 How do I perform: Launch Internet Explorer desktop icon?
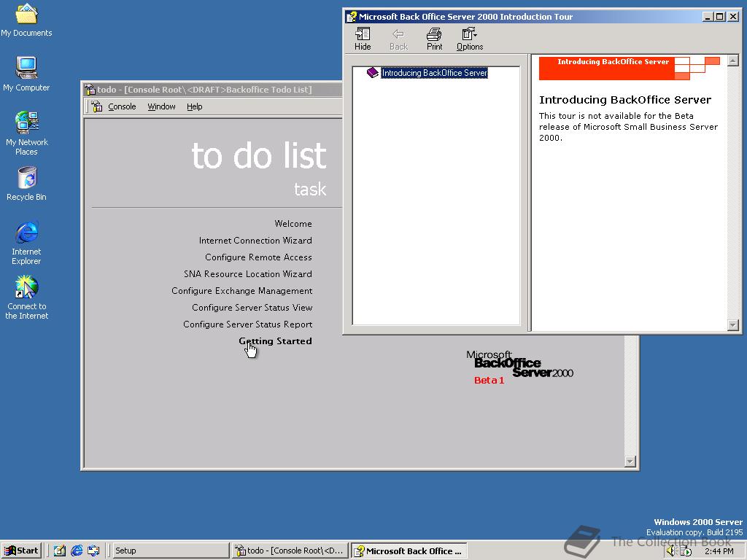pos(26,242)
